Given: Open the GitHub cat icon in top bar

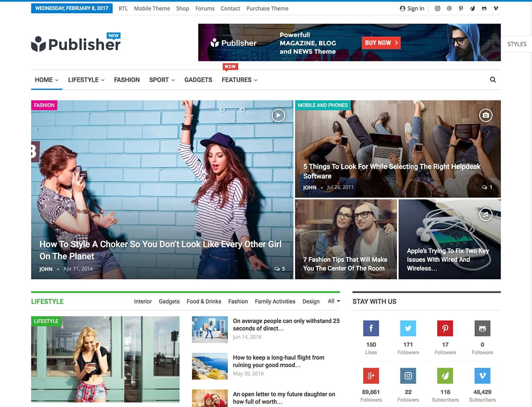Looking at the screenshot, I should pos(484,8).
